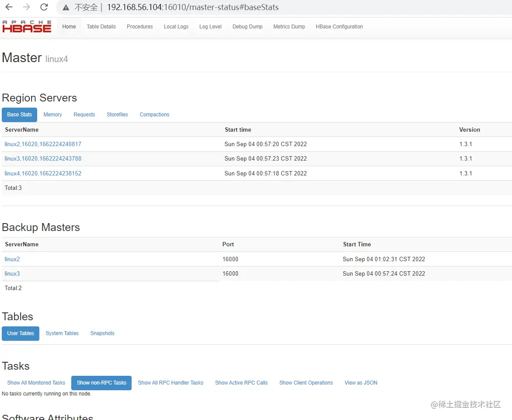Image resolution: width=512 pixels, height=420 pixels.
Task: Open region server linux3,16020,1662224243788
Action: tap(43, 158)
